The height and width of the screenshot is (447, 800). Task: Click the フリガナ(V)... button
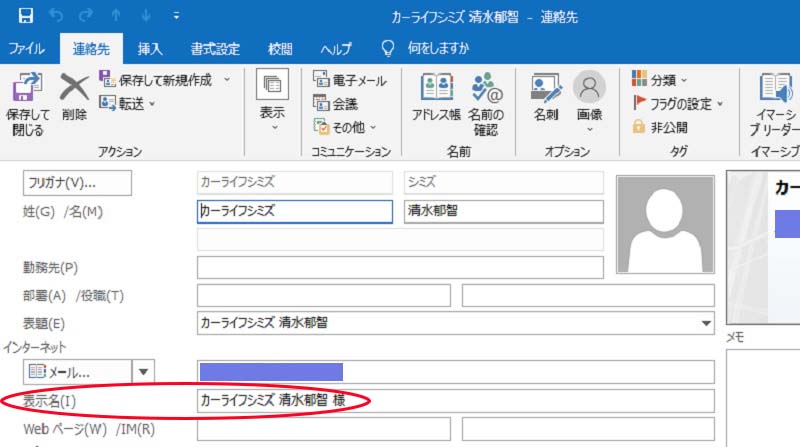(x=76, y=183)
